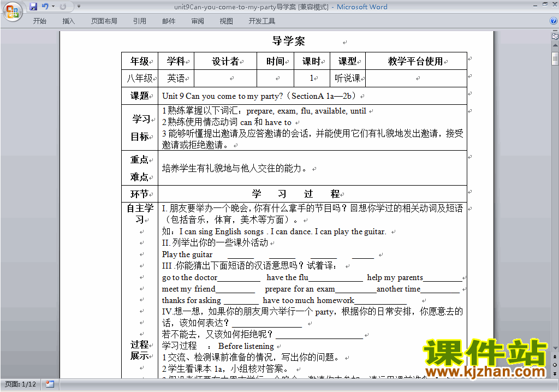This screenshot has width=559, height=392.
Task: Undo the last action
Action: click(45, 7)
